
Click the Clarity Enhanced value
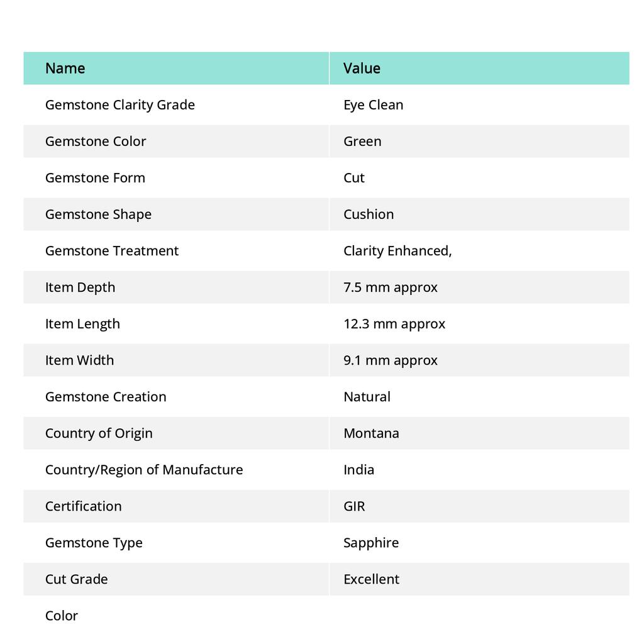[x=397, y=251]
